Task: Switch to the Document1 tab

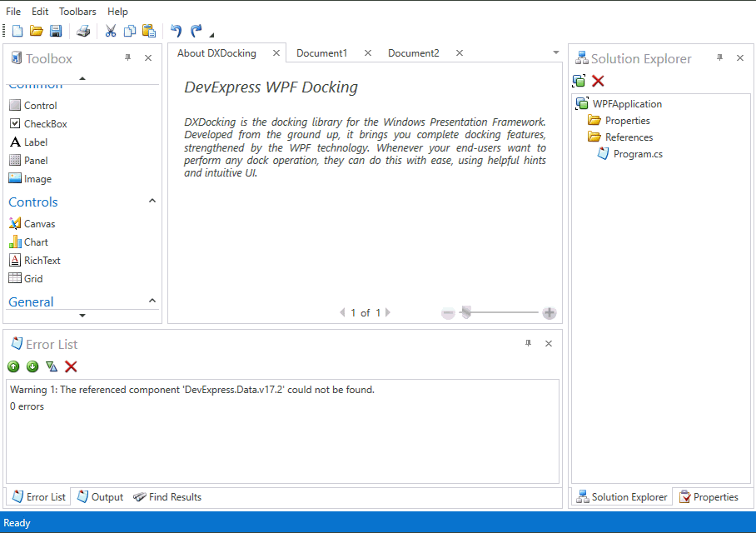Action: (321, 53)
